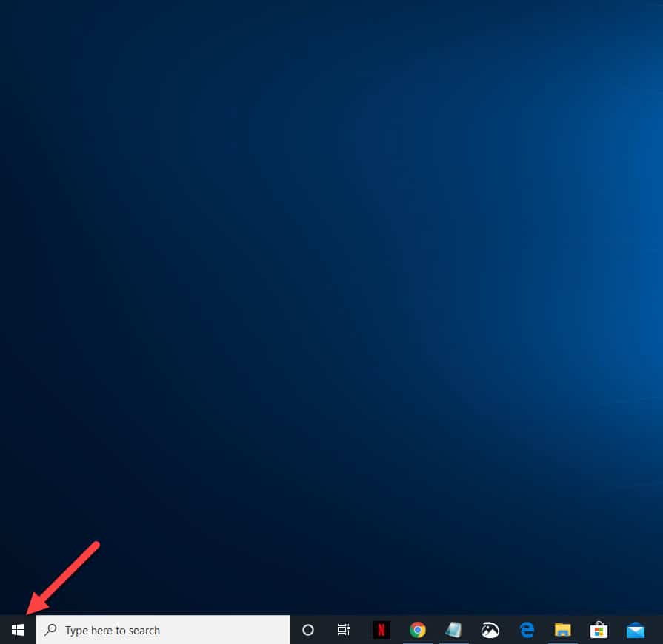The image size is (663, 644).
Task: Open the Windows Start menu
Action: click(x=18, y=630)
